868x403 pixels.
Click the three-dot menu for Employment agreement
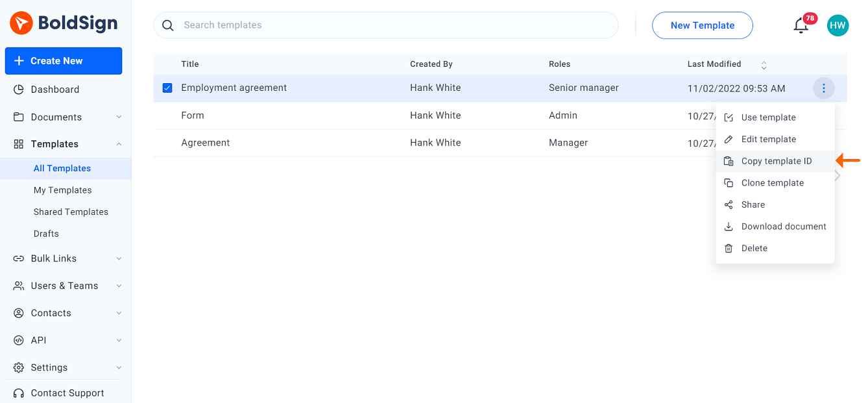[x=823, y=88]
